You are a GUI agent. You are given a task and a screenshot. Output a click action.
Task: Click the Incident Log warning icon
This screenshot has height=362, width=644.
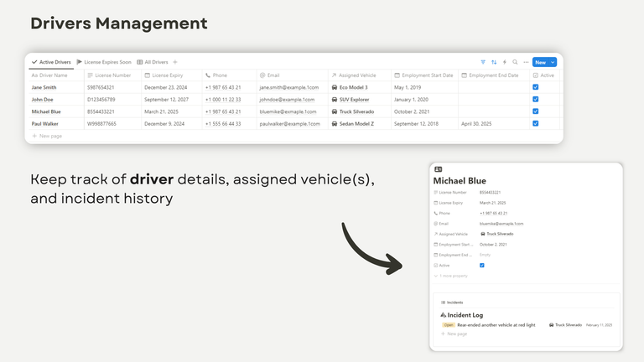(x=443, y=315)
